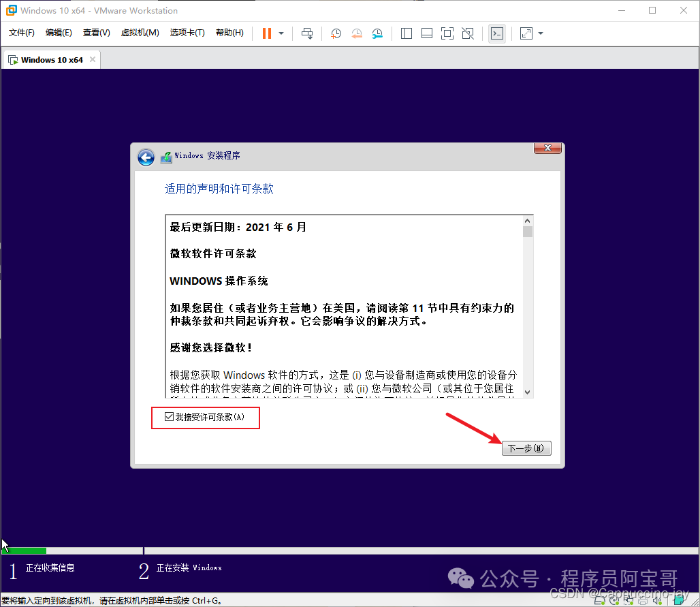Enter full screen mode

pos(447,33)
